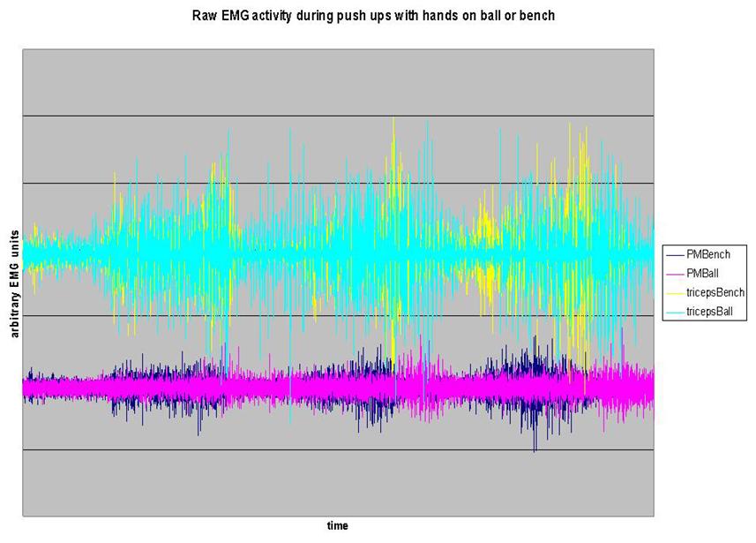Image resolution: width=756 pixels, height=543 pixels.
Task: Click the lowest dark blue PMBench downward spike
Action: [534, 447]
